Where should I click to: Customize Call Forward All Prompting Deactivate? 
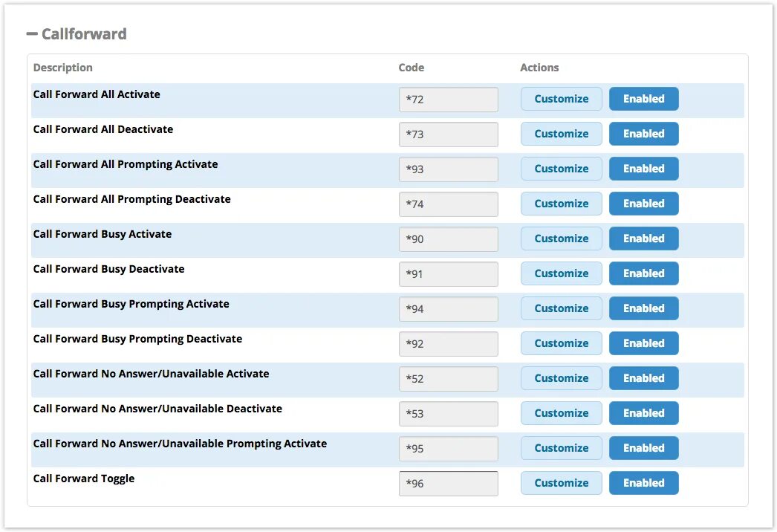[x=561, y=204]
